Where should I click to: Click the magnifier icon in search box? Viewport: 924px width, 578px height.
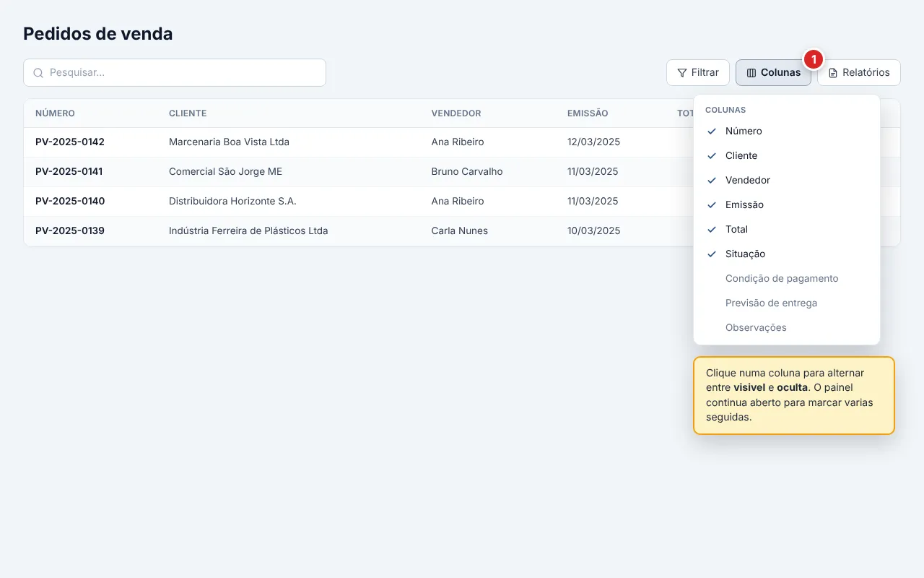[x=38, y=73]
